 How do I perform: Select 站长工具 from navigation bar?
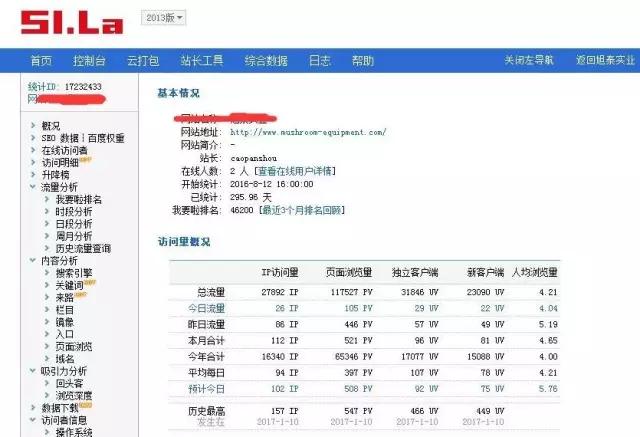click(202, 61)
